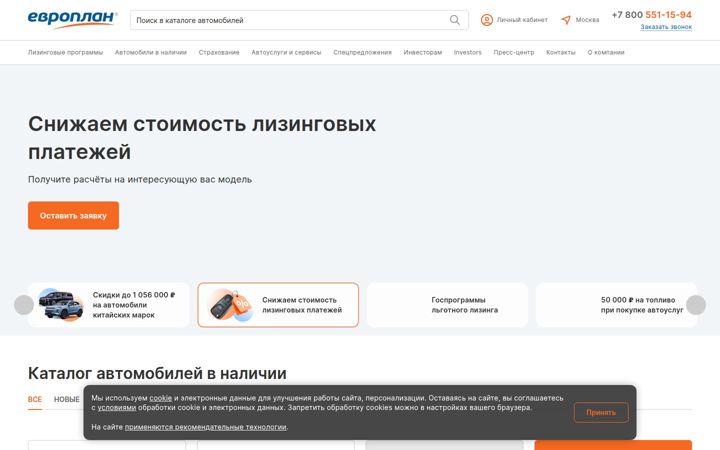Image resolution: width=720 pixels, height=450 pixels.
Task: Open Автомобили в наличии menu
Action: (151, 52)
